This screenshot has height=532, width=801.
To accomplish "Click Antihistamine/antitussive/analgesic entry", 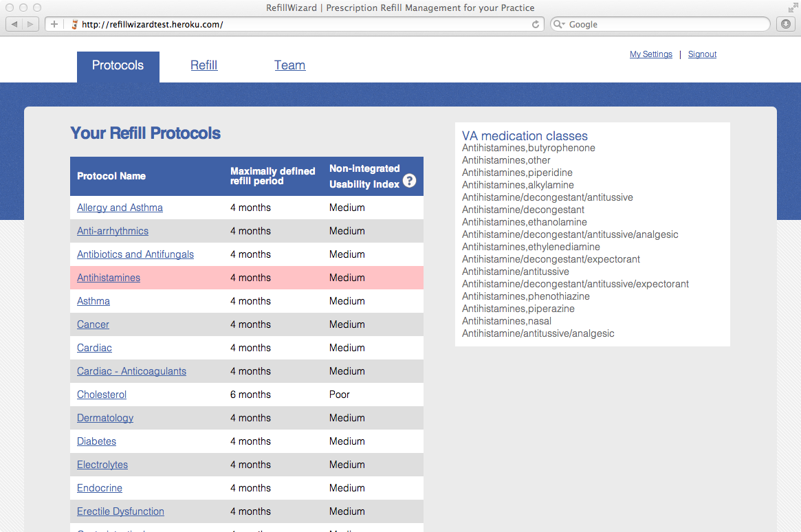I will [538, 333].
